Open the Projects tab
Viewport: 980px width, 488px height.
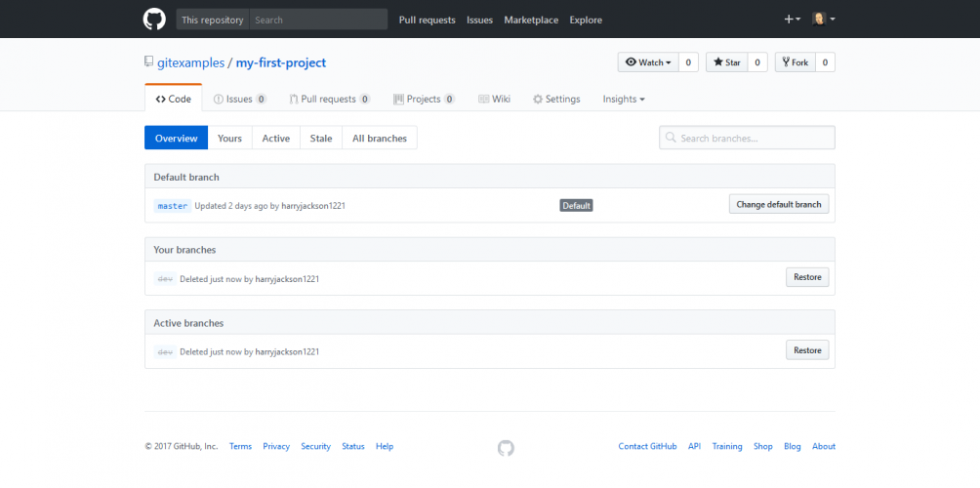click(424, 99)
